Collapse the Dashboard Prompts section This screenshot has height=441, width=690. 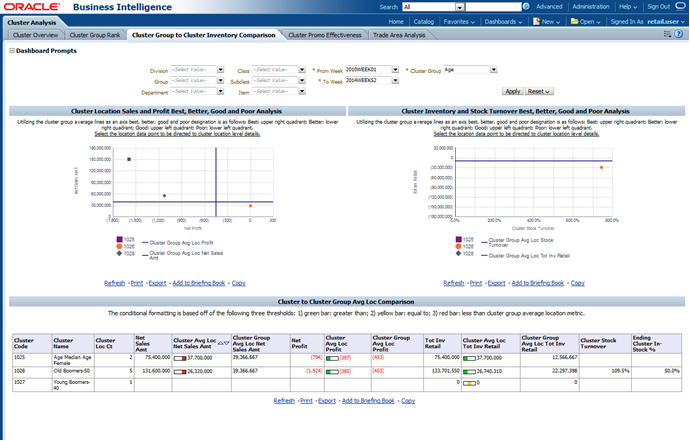pyautogui.click(x=12, y=51)
